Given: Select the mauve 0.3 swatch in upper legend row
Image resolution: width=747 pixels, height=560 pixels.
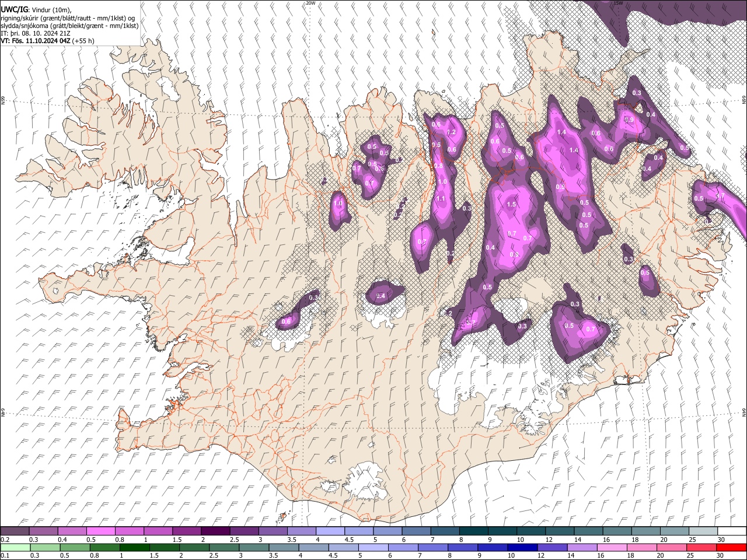Looking at the screenshot, I should pos(44,531).
